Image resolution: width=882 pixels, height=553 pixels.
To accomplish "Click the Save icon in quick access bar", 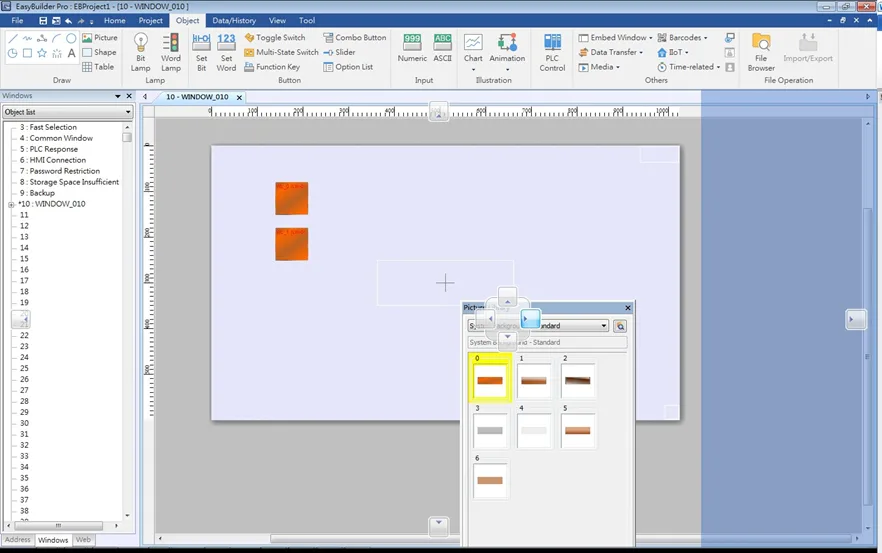I will (43, 21).
